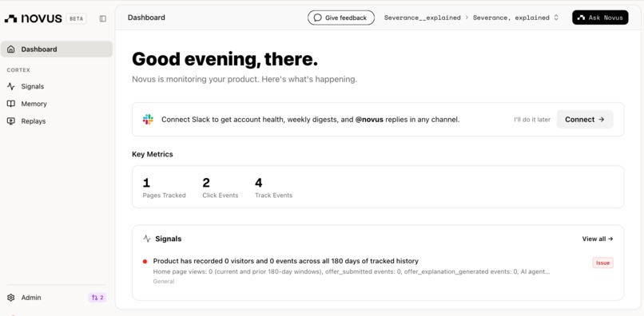The image size is (644, 316).
Task: Click the Pages Tracked metric
Action: [164, 188]
